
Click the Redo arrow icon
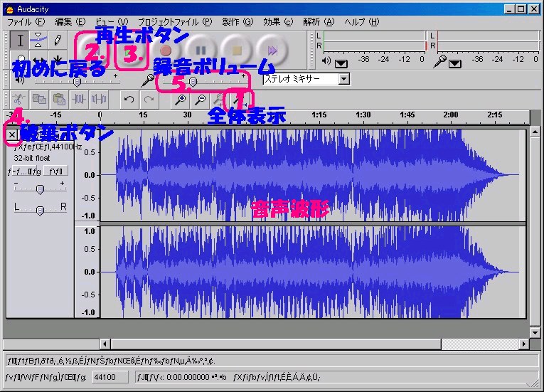click(149, 100)
